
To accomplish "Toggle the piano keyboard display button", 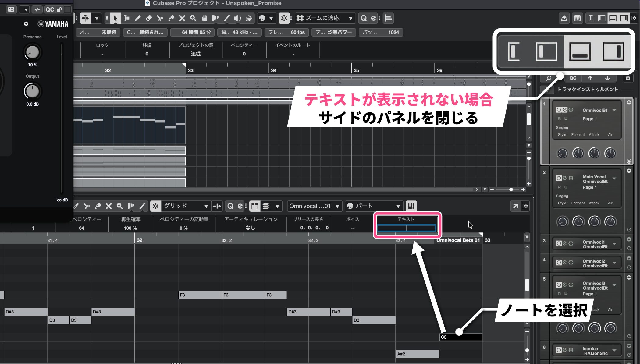I will click(x=411, y=206).
